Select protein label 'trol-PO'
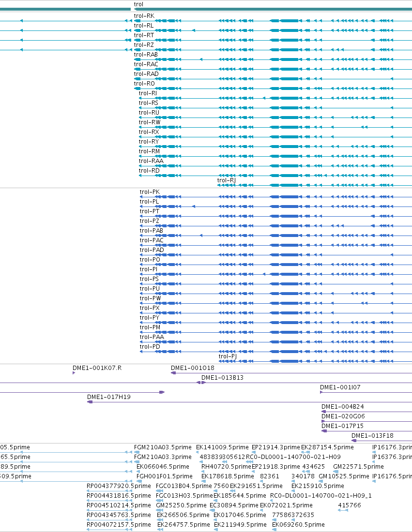 pos(150,260)
